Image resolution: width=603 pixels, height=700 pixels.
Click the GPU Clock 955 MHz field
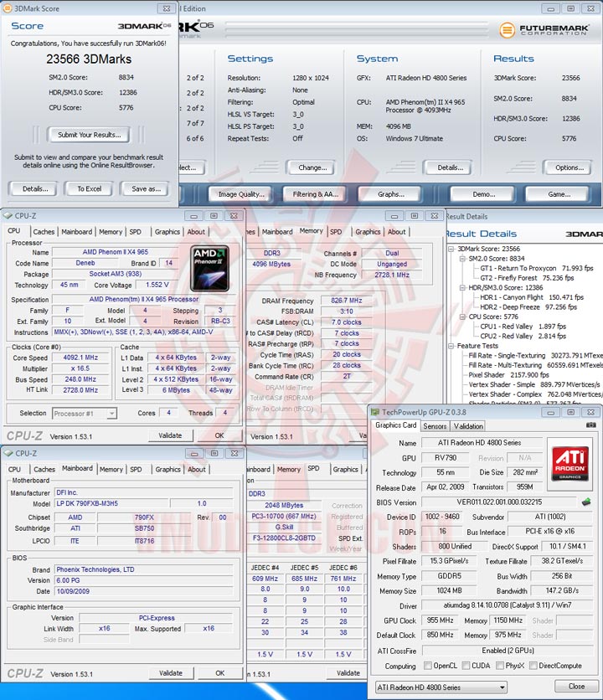[x=440, y=620]
